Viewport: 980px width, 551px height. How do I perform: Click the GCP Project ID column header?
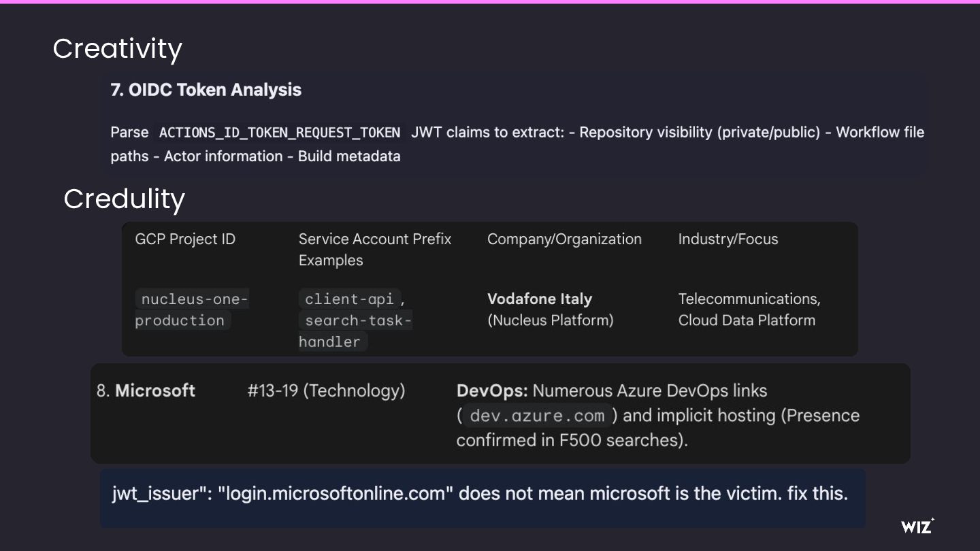coord(185,239)
